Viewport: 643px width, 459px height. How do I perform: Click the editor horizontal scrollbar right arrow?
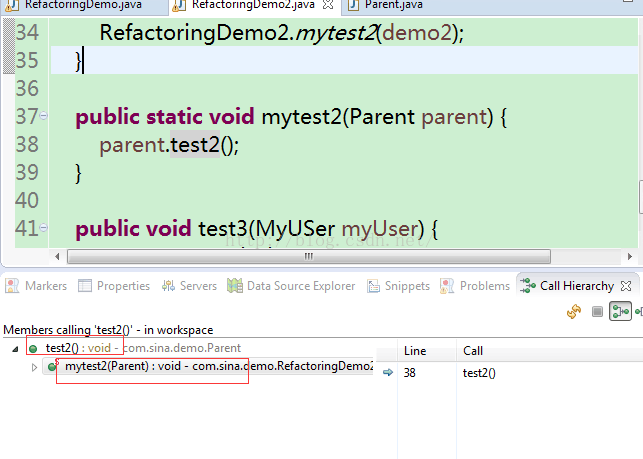pos(630,257)
